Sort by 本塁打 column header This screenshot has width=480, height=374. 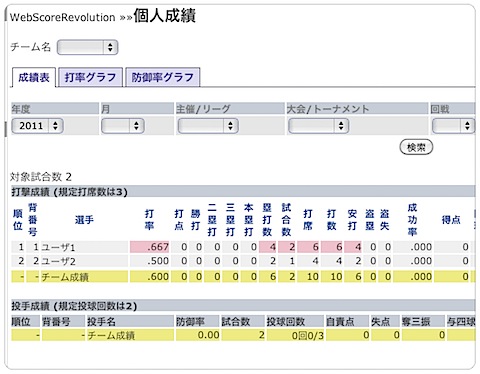tap(249, 220)
